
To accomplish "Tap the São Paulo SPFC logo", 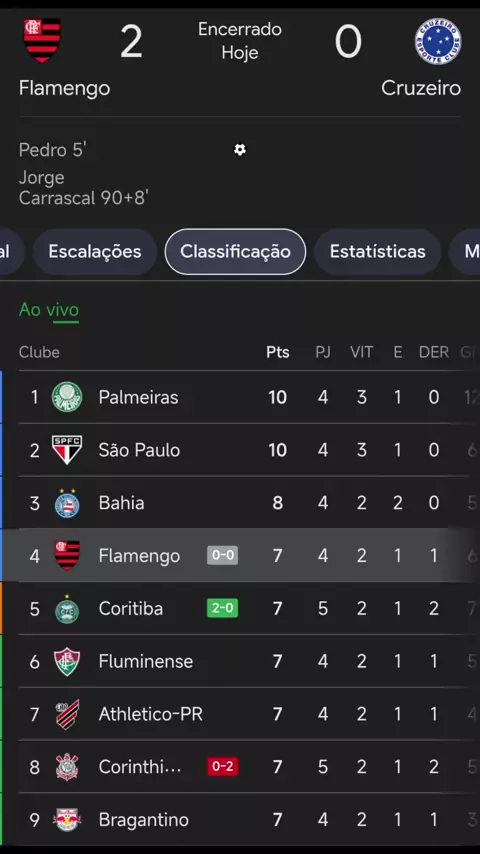I will pos(67,450).
